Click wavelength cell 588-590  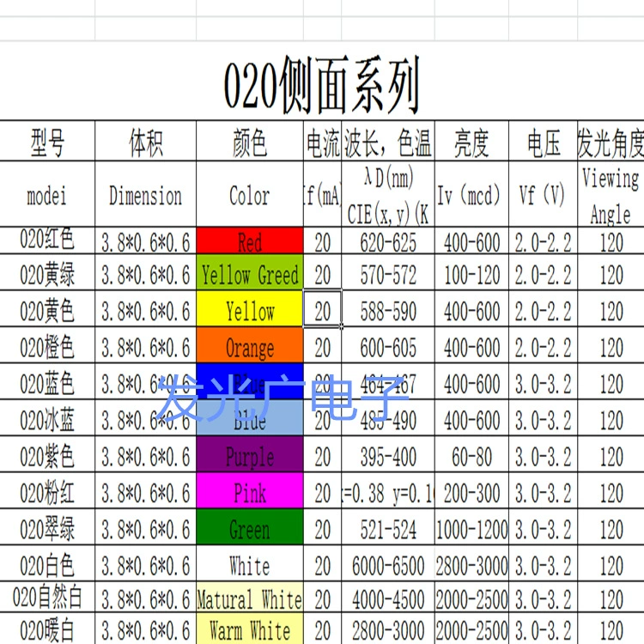388,308
